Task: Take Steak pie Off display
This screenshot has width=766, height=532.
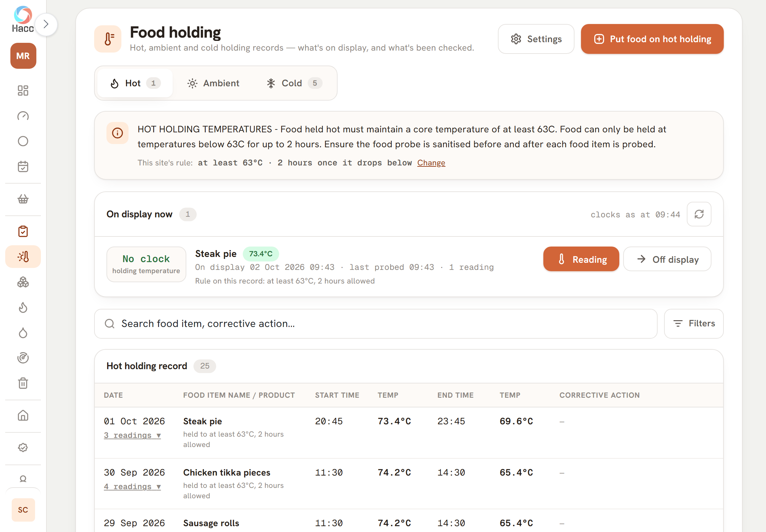Action: pos(667,259)
